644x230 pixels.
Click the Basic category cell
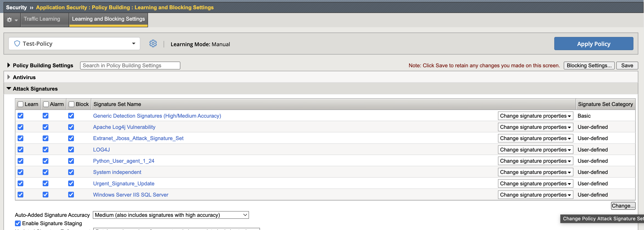[x=584, y=116]
